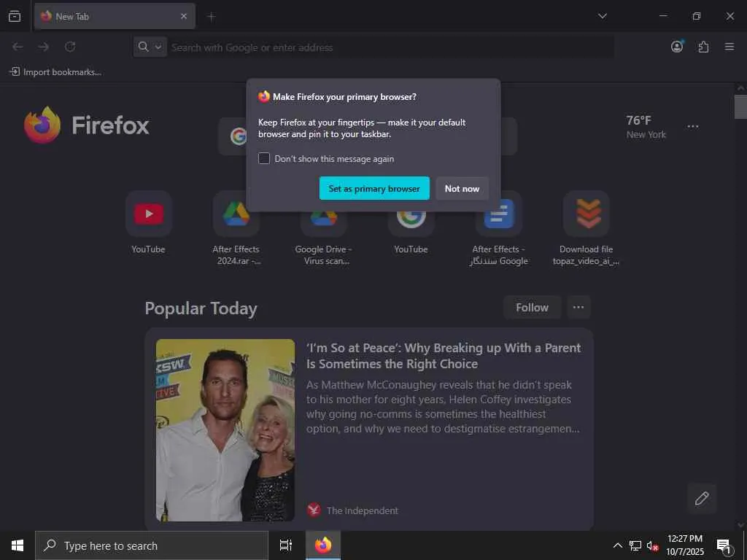This screenshot has width=747, height=560.
Task: Focus the Search with Google address bar
Action: pos(391,47)
